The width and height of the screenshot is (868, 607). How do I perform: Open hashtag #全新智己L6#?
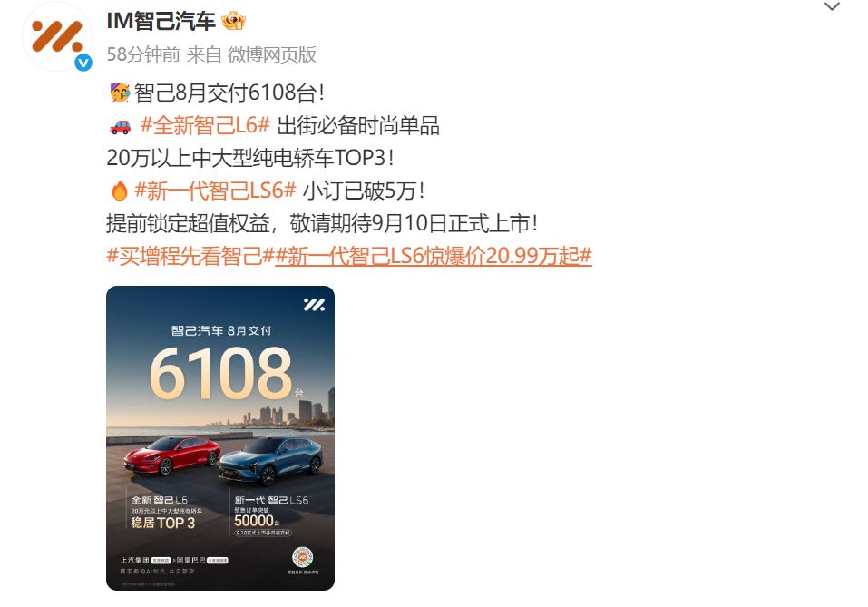205,125
